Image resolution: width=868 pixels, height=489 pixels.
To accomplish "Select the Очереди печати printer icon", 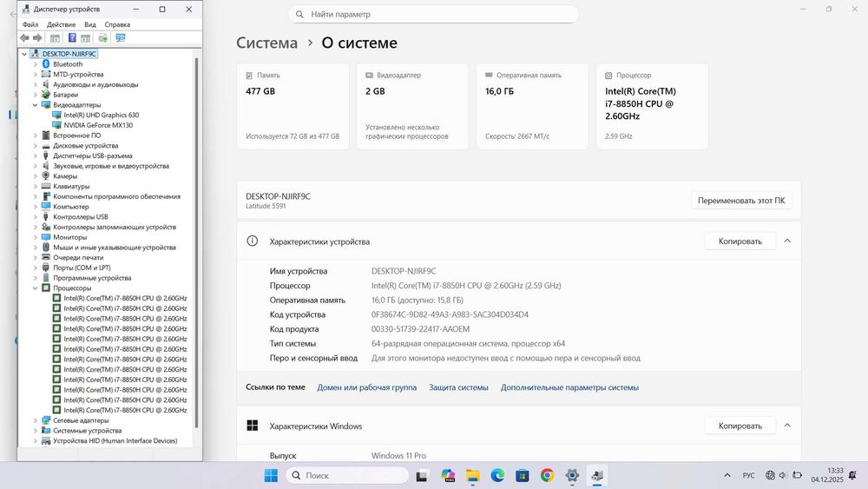I will pyautogui.click(x=46, y=257).
